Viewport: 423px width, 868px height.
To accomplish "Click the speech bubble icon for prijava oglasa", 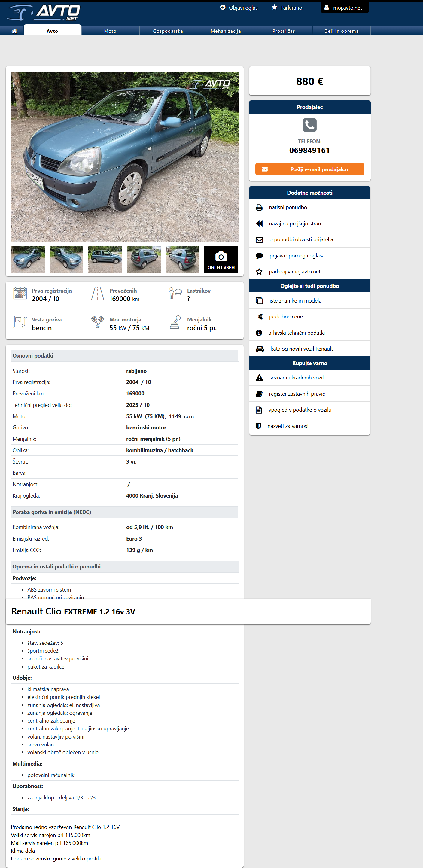I will tap(259, 256).
